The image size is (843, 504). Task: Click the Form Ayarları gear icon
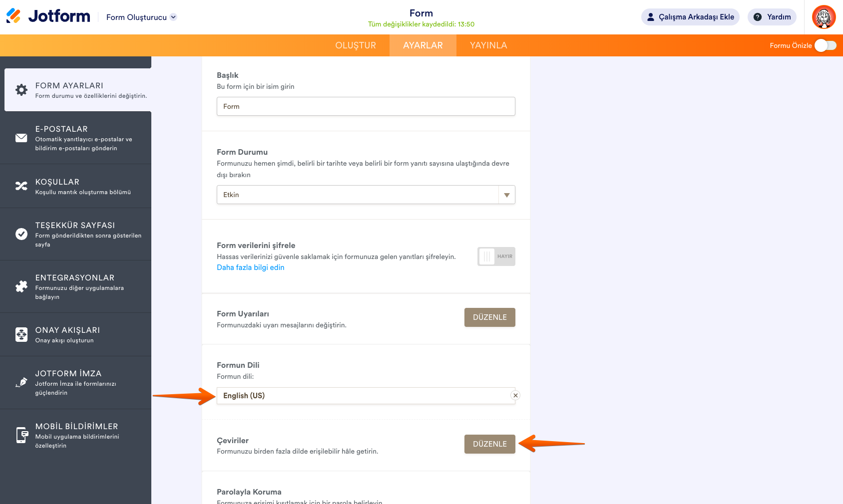(21, 90)
